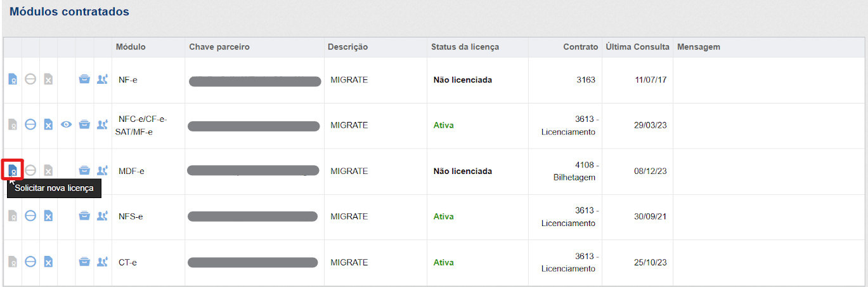Click the eye icon in the NFC-e/CF-e-SAT/MF-e row

click(x=66, y=125)
